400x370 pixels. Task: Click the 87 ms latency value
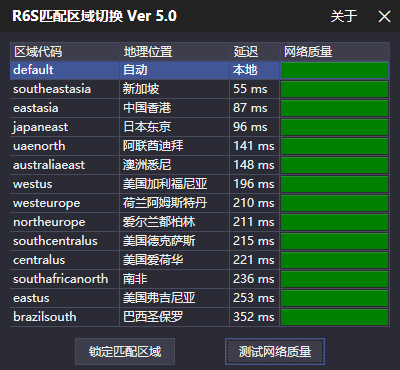pyautogui.click(x=250, y=108)
